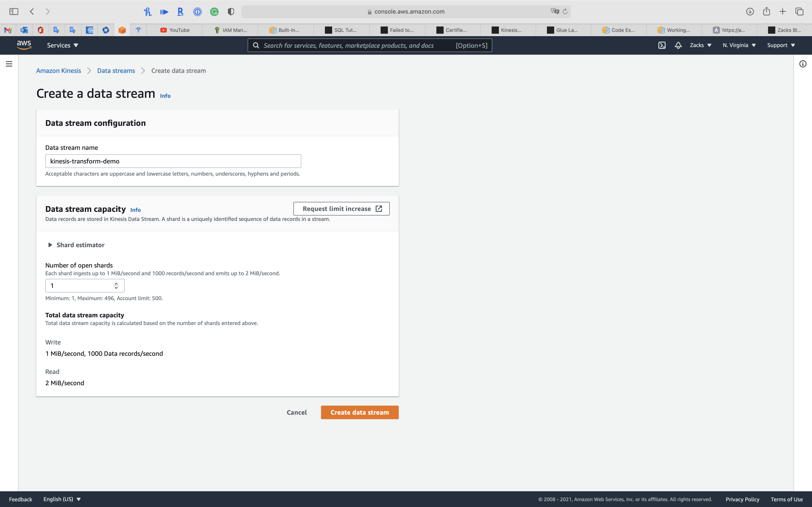Open the Services dropdown menu

(62, 45)
